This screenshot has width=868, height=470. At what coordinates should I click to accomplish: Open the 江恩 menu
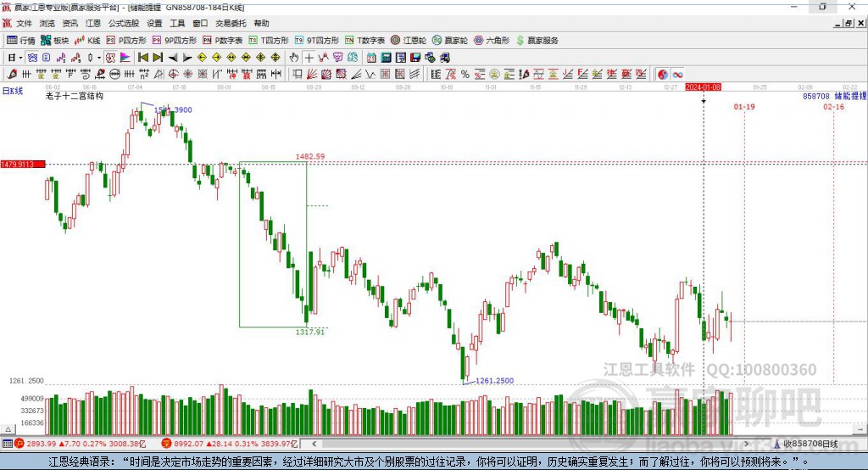click(x=93, y=23)
